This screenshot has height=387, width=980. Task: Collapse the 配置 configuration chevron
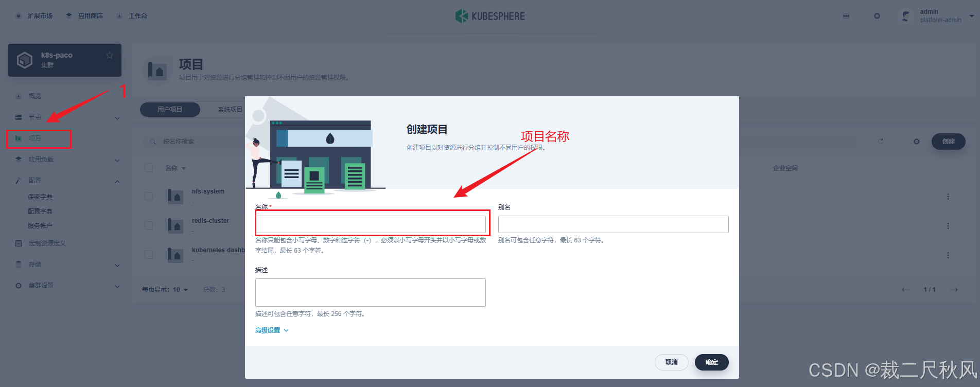117,181
